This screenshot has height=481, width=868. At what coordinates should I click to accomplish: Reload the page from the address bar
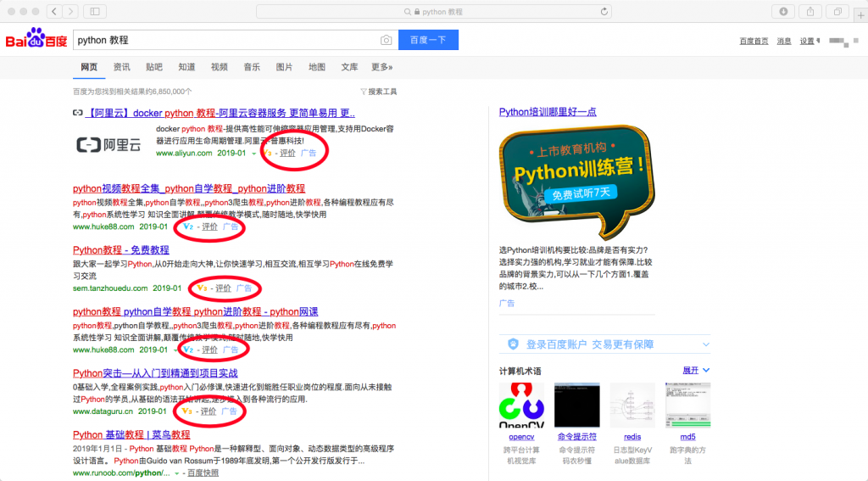click(x=604, y=12)
